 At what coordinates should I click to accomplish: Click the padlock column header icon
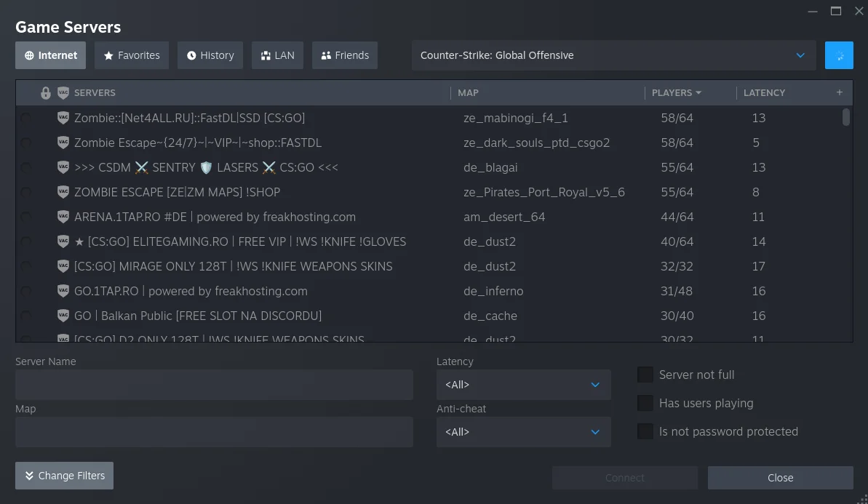[46, 92]
